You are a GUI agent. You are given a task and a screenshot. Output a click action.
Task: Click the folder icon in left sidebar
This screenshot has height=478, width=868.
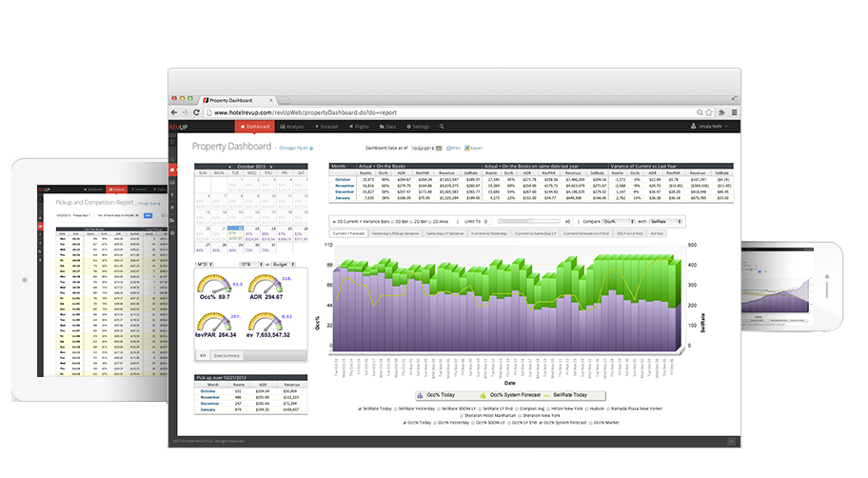coord(172,221)
